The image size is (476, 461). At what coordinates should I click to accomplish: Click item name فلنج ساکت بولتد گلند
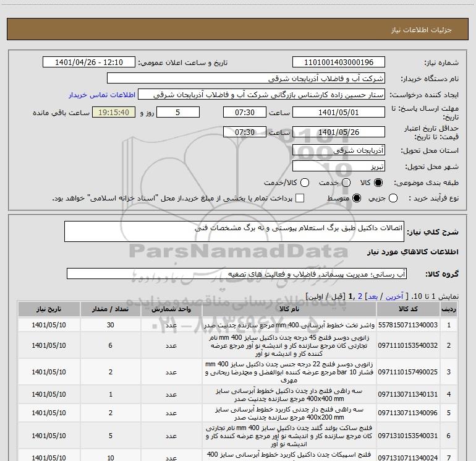[x=289, y=436]
